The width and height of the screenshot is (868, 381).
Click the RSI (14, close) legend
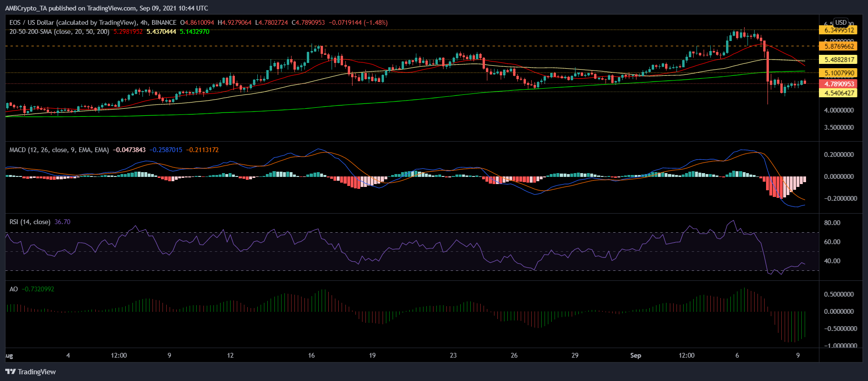30,222
